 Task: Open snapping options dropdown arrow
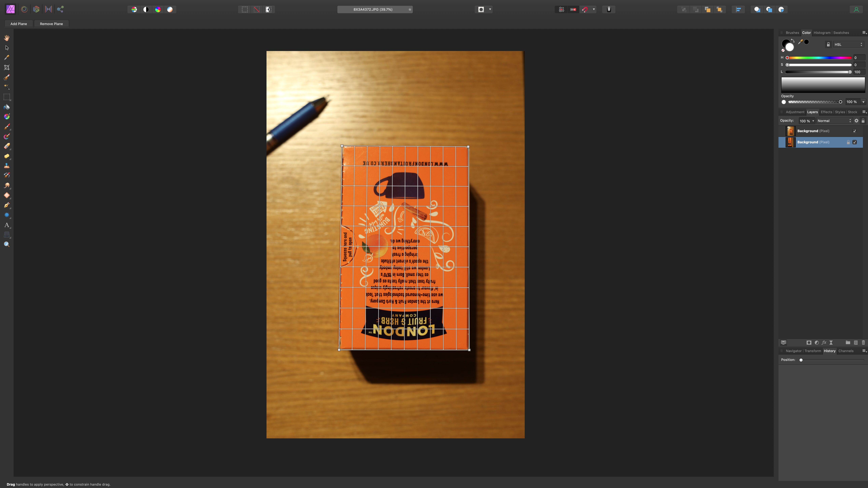(x=594, y=9)
